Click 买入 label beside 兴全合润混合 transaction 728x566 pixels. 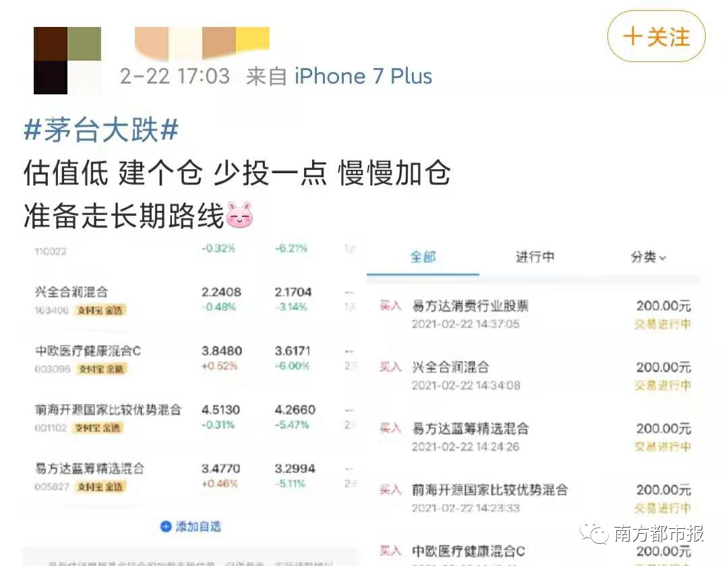390,367
